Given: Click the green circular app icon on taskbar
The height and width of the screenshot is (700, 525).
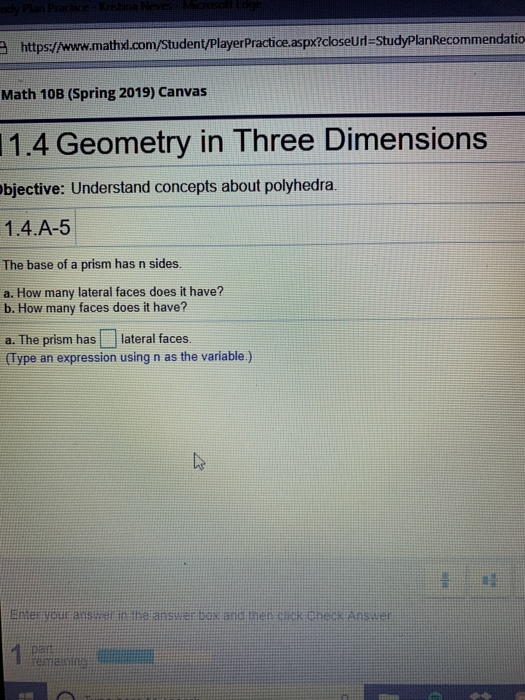Looking at the screenshot, I should (433, 696).
